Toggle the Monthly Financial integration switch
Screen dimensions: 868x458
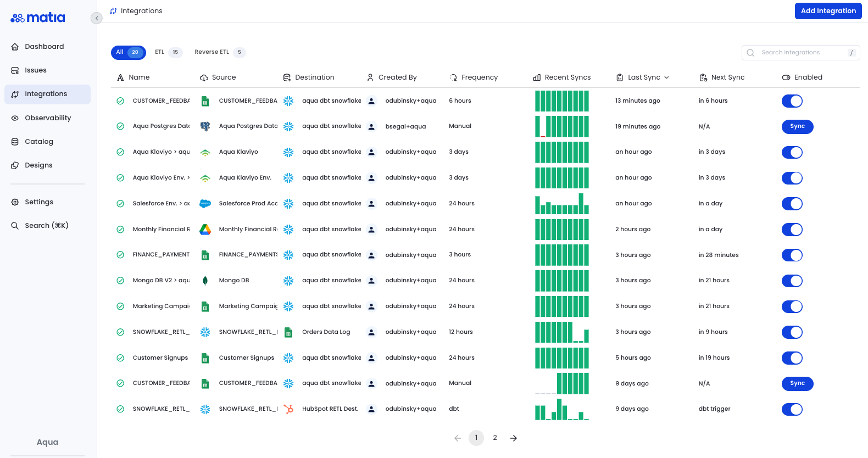click(792, 230)
